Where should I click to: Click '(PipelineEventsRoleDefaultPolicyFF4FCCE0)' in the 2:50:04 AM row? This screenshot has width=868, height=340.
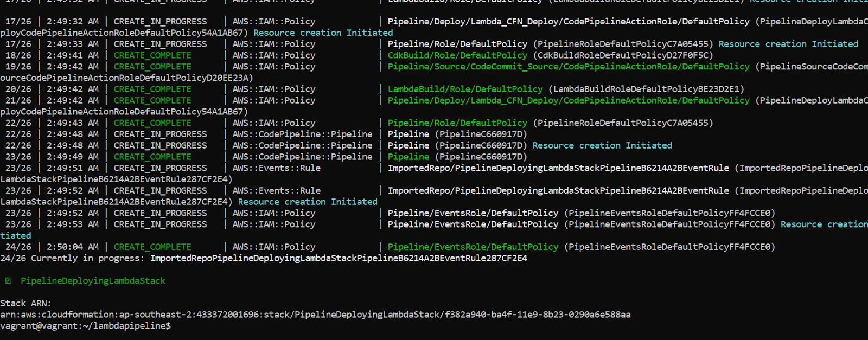click(669, 247)
